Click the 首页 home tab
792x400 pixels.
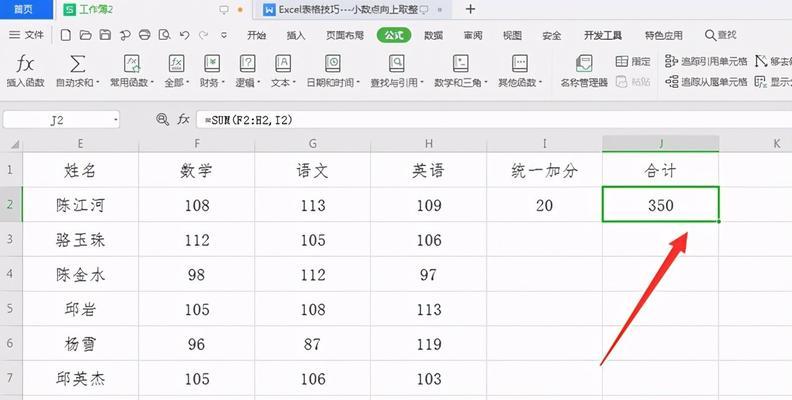pyautogui.click(x=24, y=9)
